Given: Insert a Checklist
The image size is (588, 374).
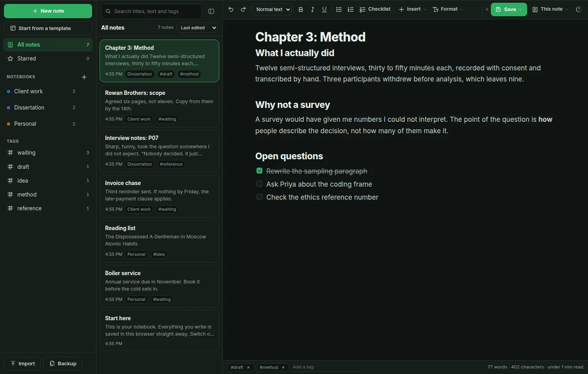Looking at the screenshot, I should (x=375, y=9).
